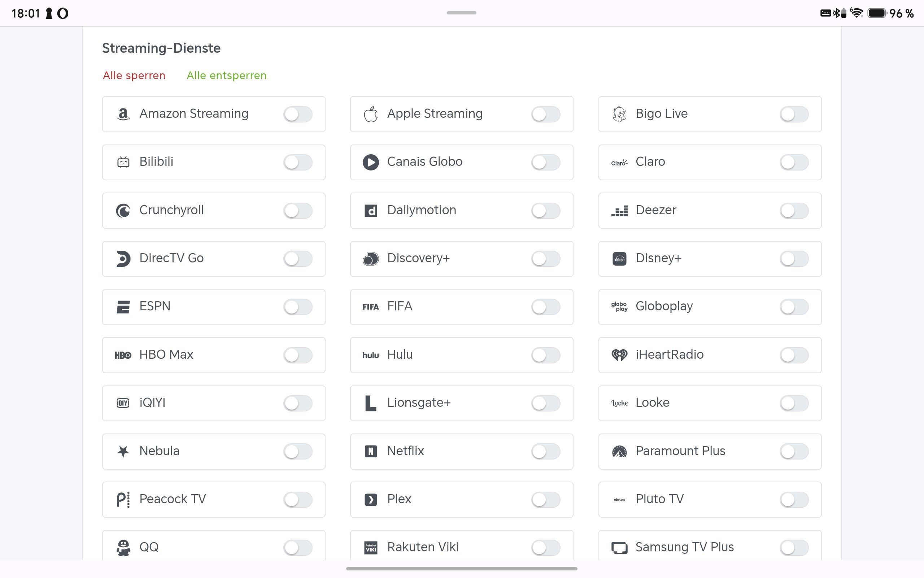
Task: Click the iQIYI logo icon
Action: click(x=123, y=403)
